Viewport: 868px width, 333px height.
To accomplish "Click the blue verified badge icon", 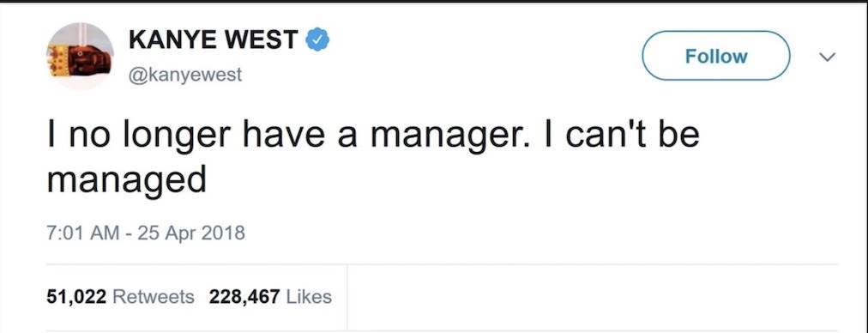I will pyautogui.click(x=318, y=39).
